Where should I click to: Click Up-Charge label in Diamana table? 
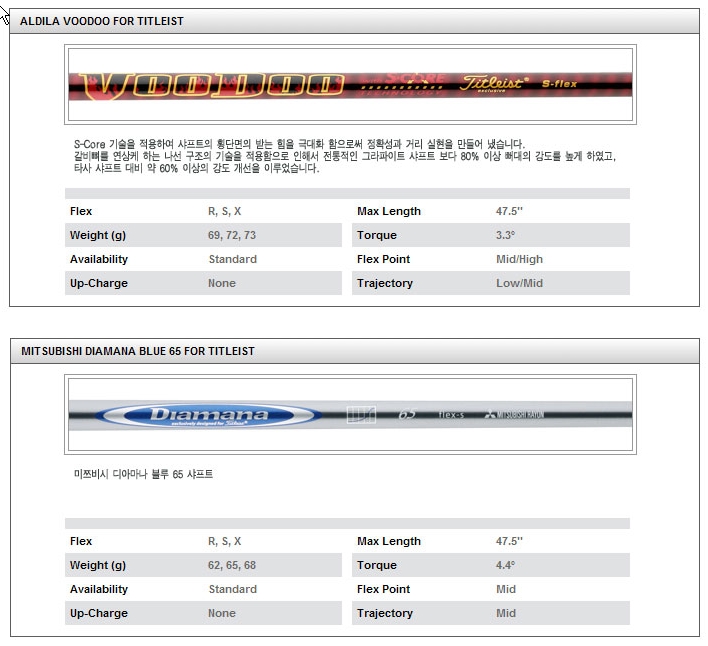(99, 613)
